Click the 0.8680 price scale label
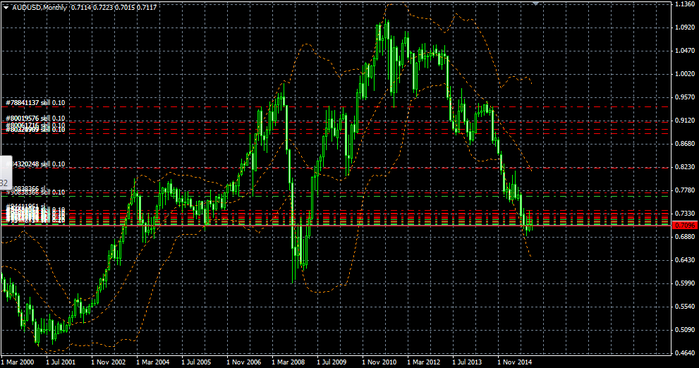This screenshot has width=699, height=368. [685, 144]
